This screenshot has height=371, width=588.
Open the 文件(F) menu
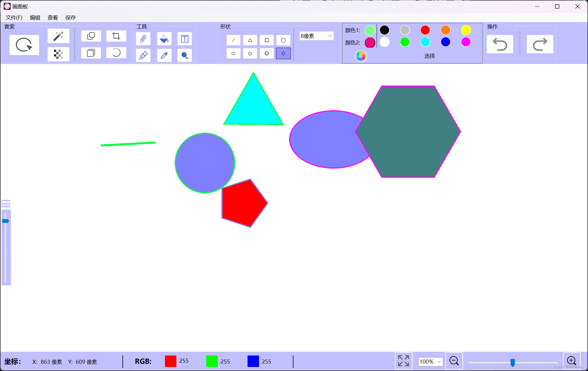click(14, 18)
